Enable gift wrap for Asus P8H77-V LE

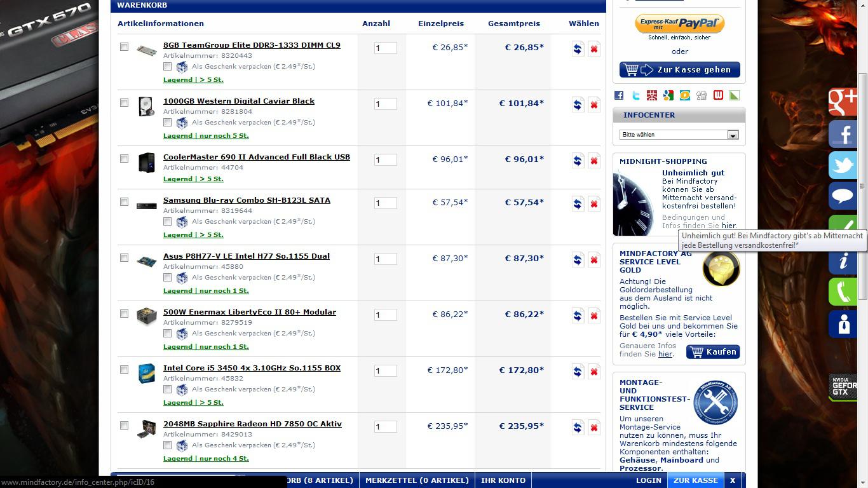(x=167, y=277)
